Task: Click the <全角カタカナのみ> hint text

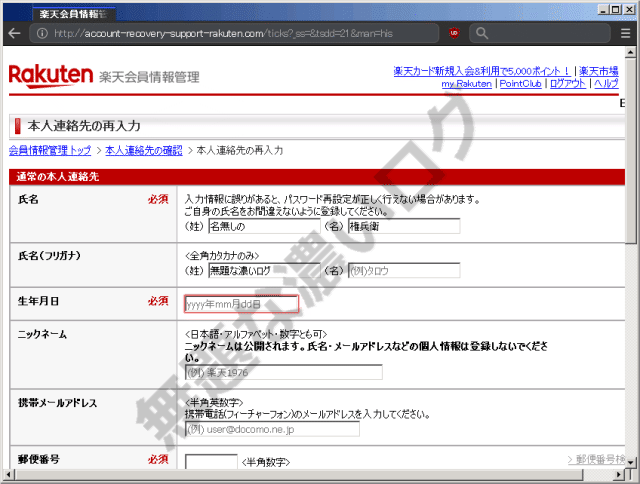Action: coord(222,256)
